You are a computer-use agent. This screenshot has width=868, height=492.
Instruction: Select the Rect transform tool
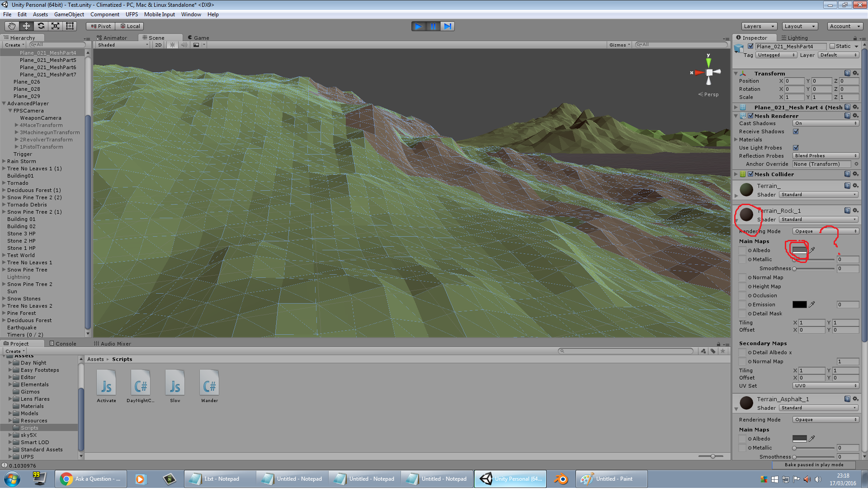70,26
